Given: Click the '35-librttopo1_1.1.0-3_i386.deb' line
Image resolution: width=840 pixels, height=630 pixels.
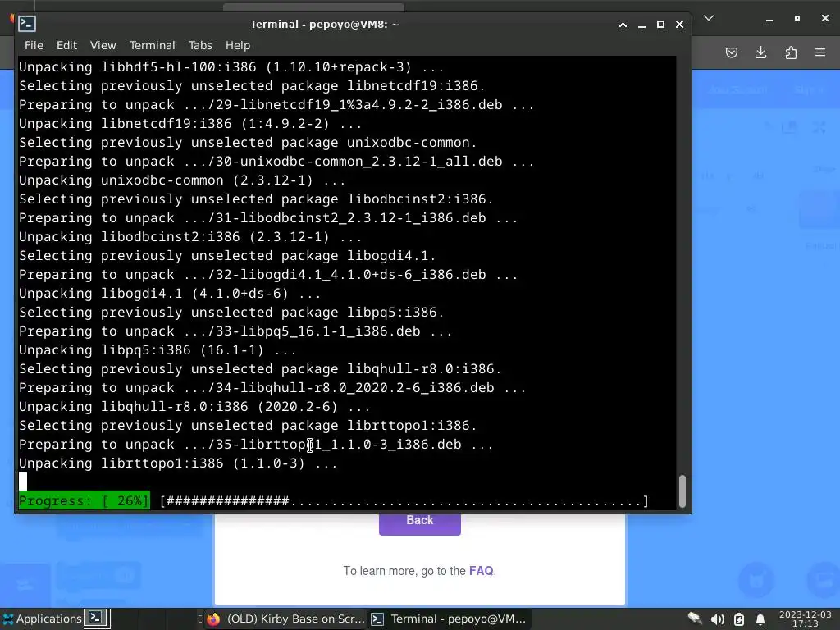Looking at the screenshot, I should point(256,445).
